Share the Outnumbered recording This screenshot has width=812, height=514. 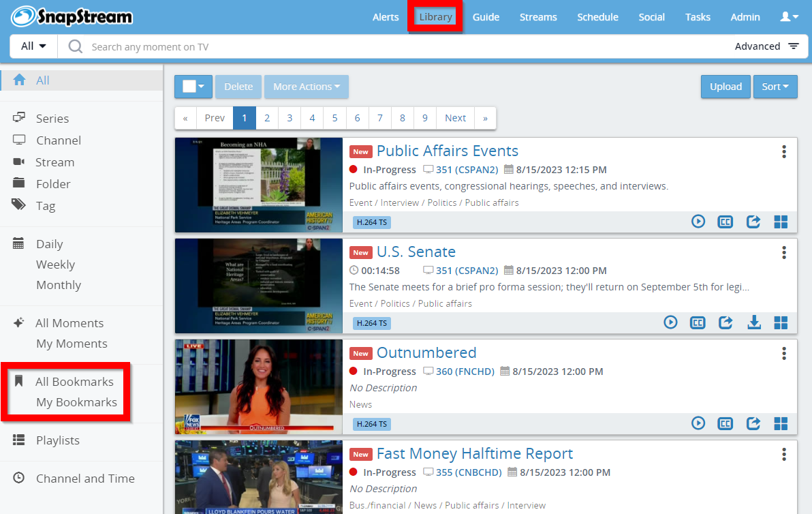point(753,423)
